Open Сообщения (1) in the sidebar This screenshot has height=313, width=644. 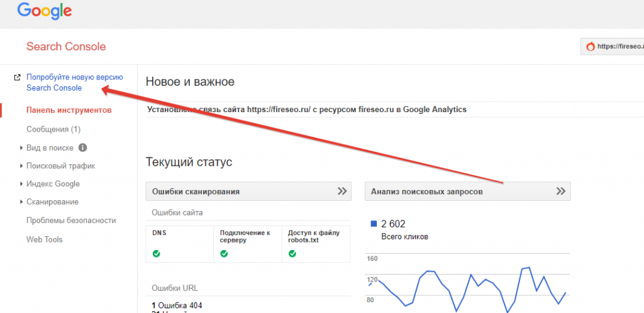53,130
